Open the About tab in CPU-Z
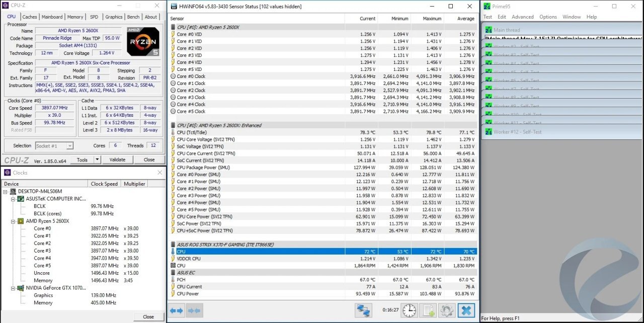 (151, 17)
